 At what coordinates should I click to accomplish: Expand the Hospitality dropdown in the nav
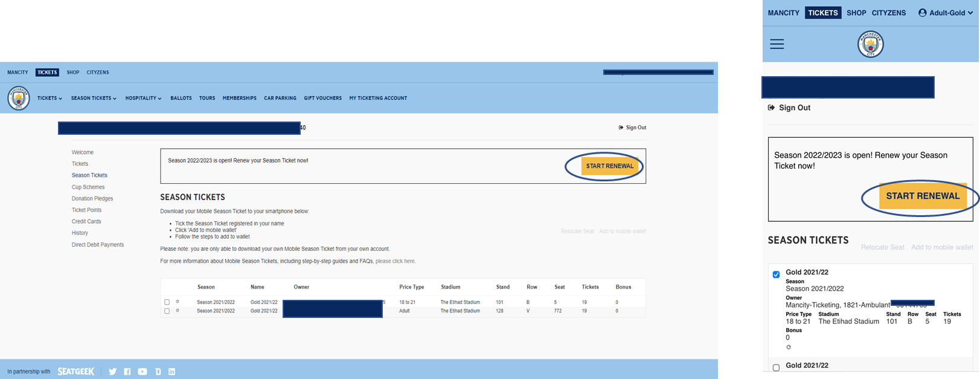tap(143, 98)
